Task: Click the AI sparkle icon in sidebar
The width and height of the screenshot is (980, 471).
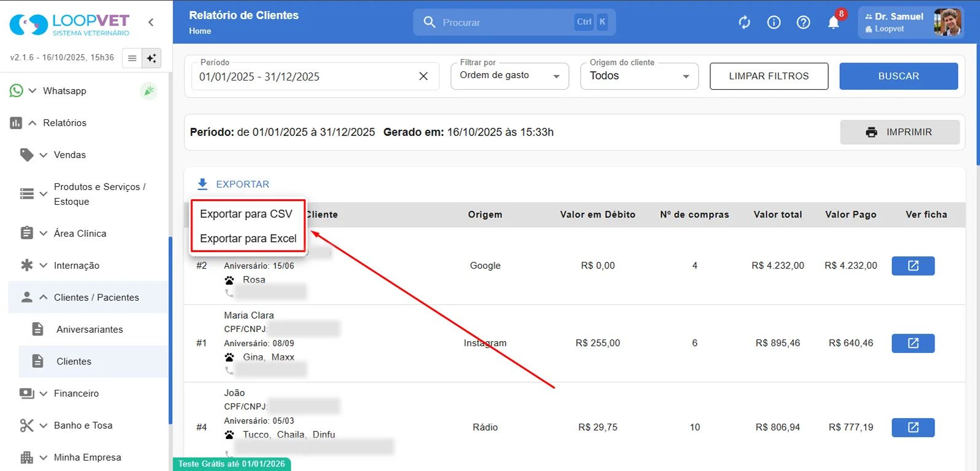Action: coord(151,58)
